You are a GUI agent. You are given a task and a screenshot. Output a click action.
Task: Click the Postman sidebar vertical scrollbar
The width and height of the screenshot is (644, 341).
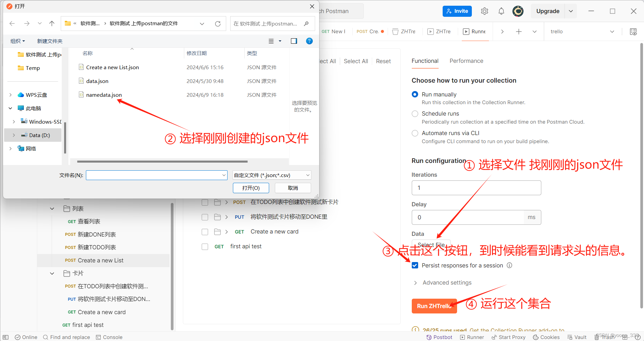pos(172,266)
